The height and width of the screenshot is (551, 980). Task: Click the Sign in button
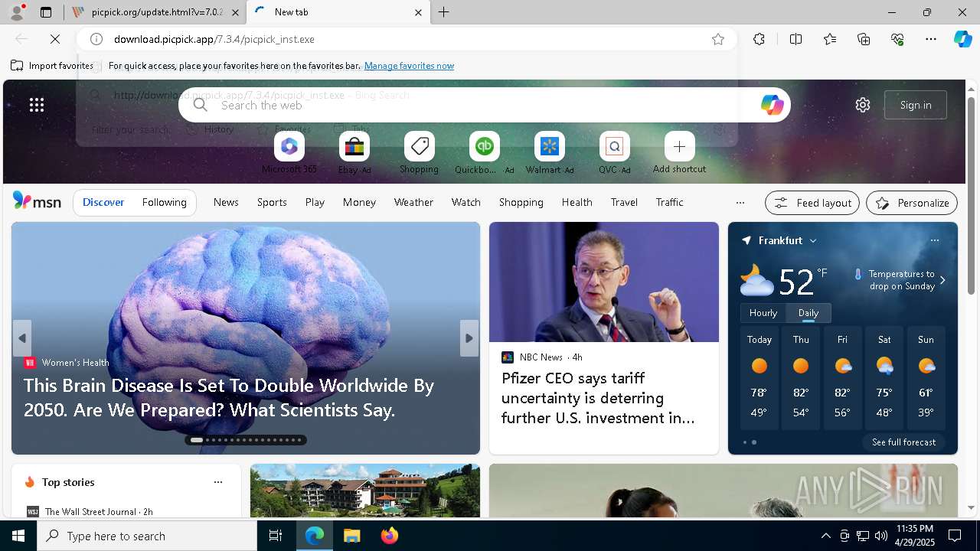click(916, 105)
